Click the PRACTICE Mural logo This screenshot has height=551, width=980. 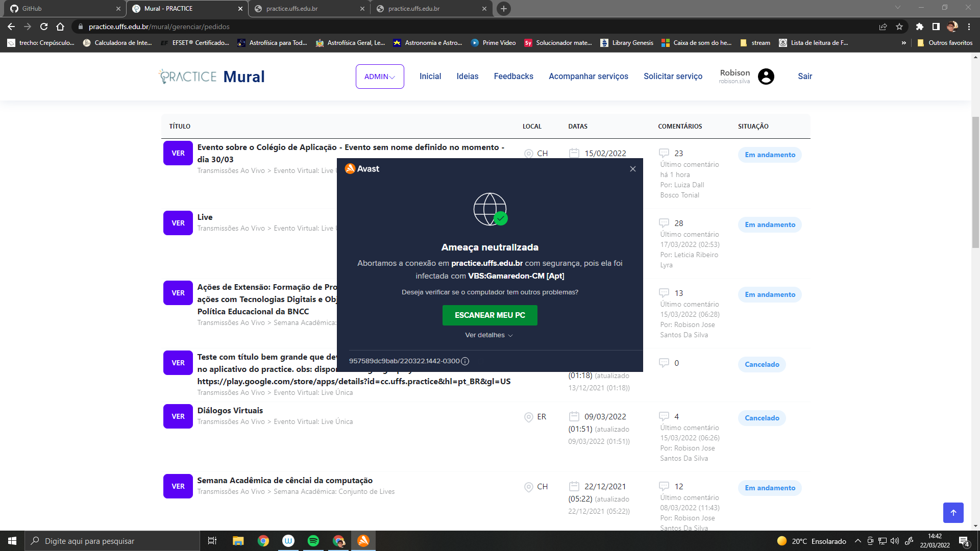coord(211,76)
